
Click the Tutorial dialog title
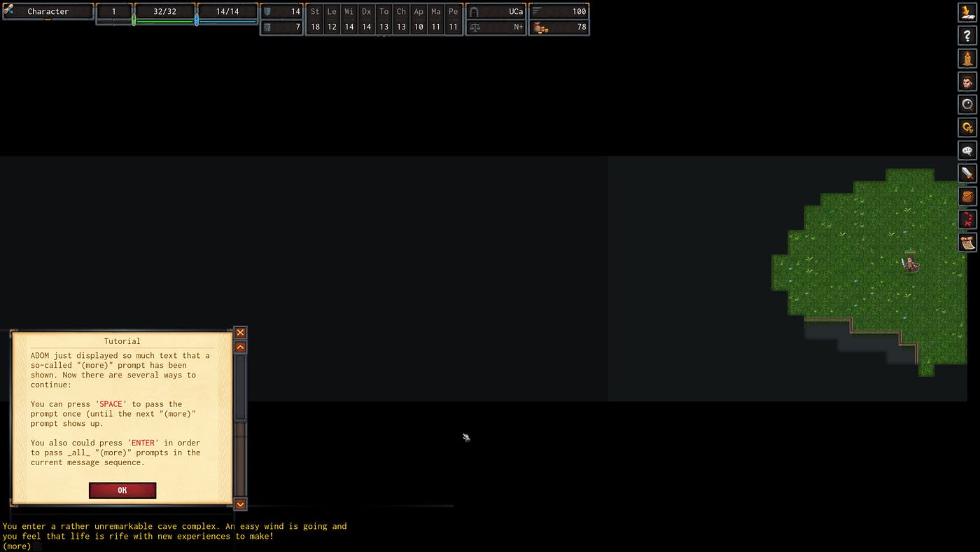[122, 341]
